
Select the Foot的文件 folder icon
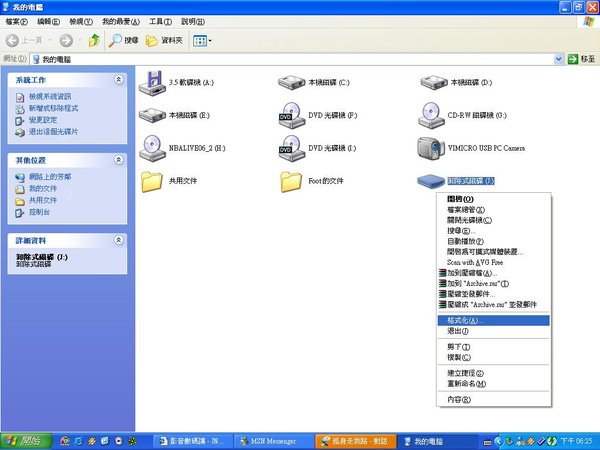click(x=291, y=181)
